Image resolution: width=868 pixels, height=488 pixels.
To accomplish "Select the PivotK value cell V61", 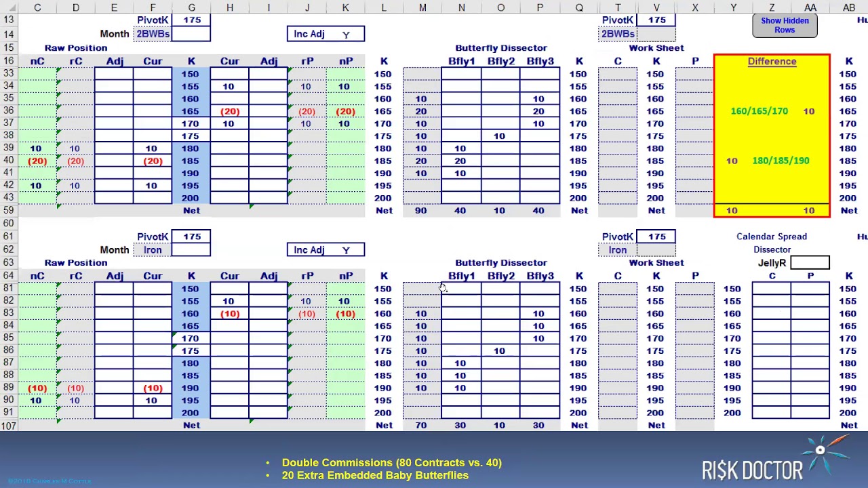I will [x=656, y=237].
